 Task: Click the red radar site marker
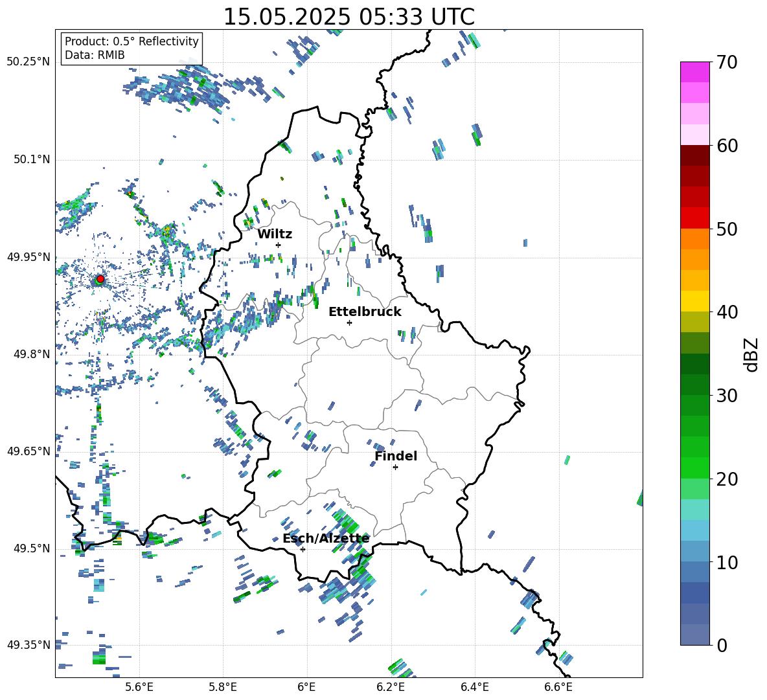(100, 279)
